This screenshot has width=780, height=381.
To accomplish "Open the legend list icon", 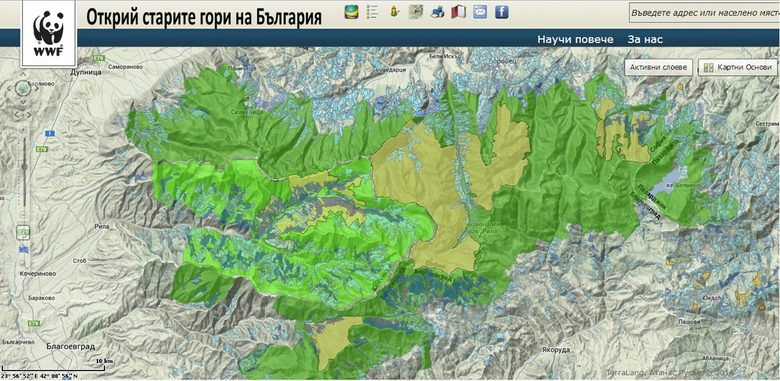I will pos(372,11).
